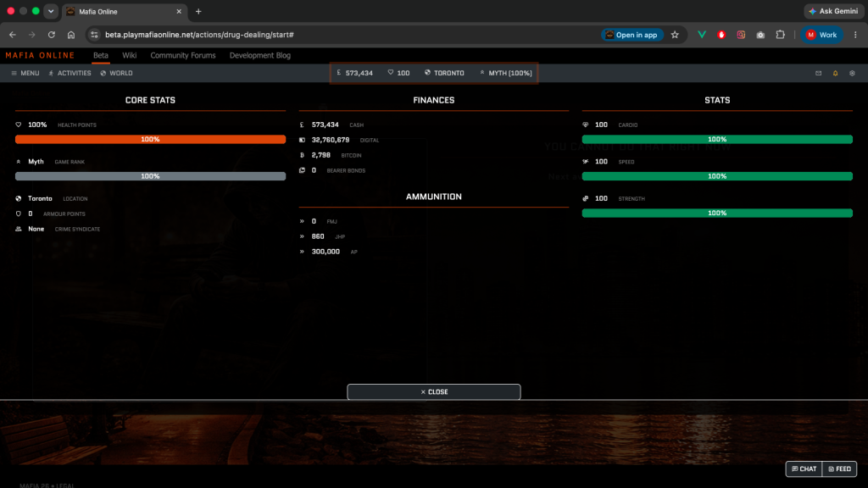The image size is (868, 488).
Task: Click the camera extension icon
Action: [760, 34]
